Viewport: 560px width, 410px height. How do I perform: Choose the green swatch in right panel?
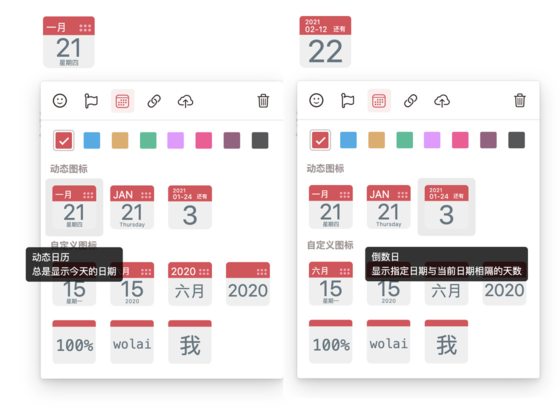pos(405,140)
